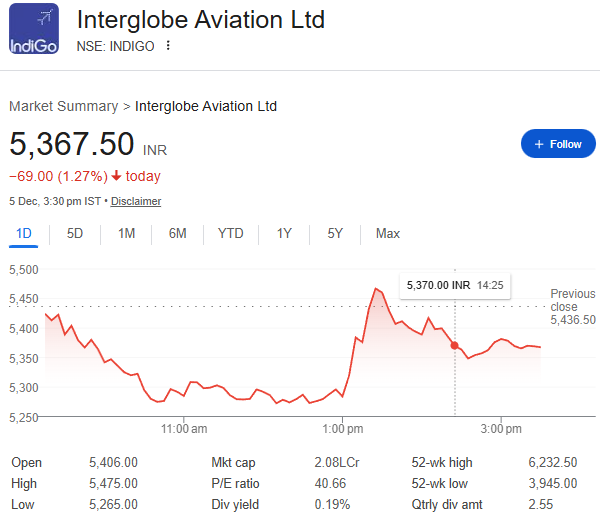600x514 pixels.
Task: Go to Market Summary breadcrumb
Action: tap(62, 106)
